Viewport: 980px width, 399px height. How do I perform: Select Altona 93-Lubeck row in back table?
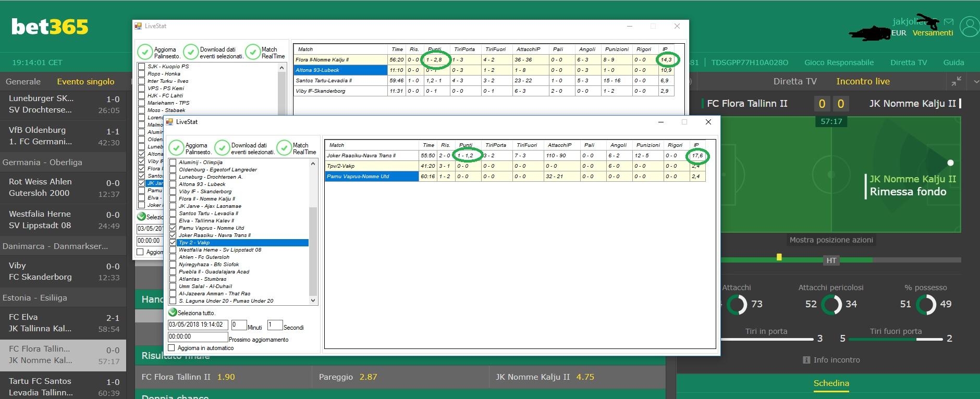[x=484, y=70]
